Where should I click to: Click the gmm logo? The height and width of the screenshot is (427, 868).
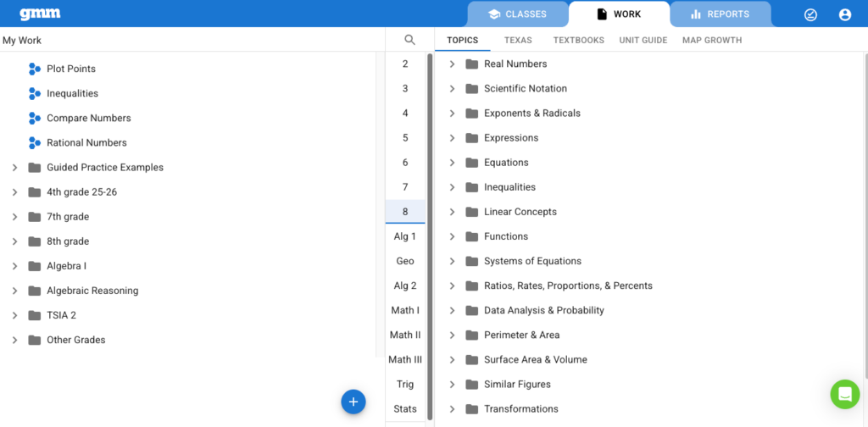40,14
